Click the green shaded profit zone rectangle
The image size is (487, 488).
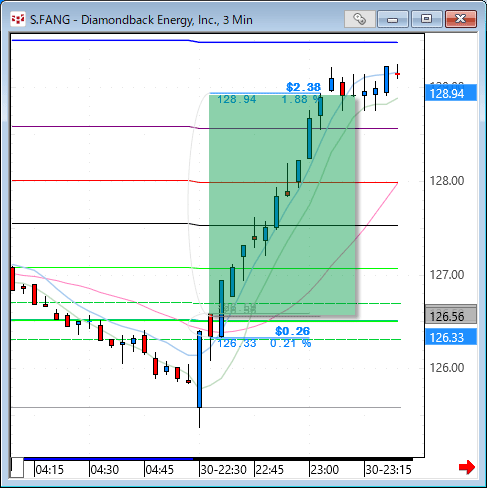point(282,205)
